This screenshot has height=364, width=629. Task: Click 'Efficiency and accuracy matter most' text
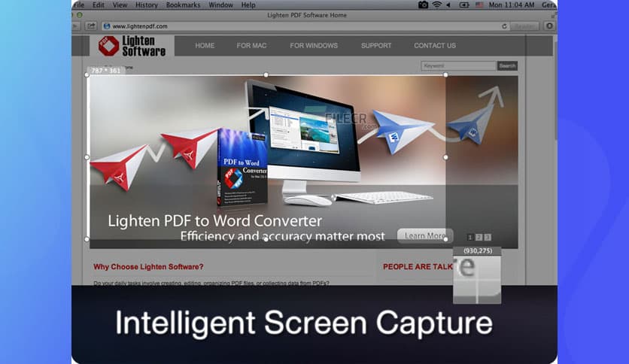pyautogui.click(x=282, y=236)
